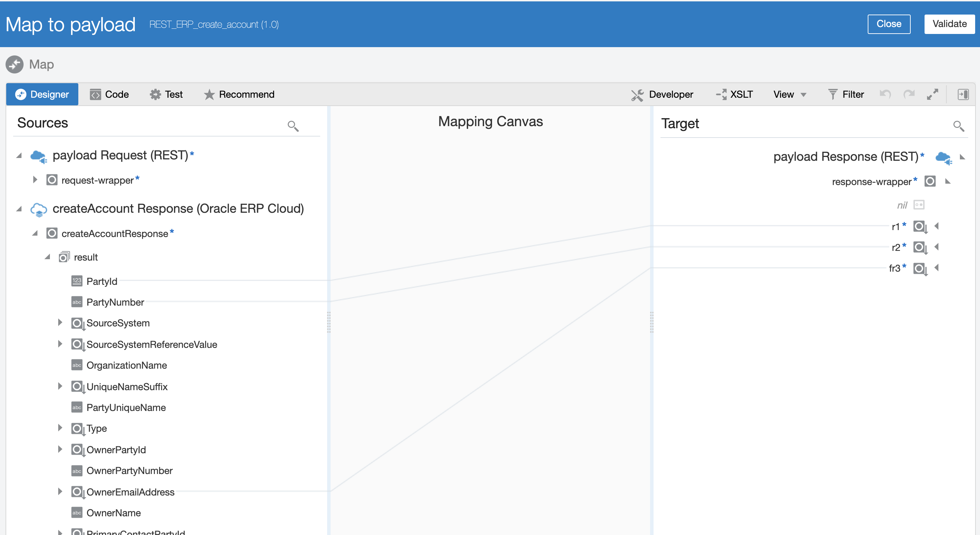Expand the request-wrapper node
The height and width of the screenshot is (535, 980).
[35, 179]
